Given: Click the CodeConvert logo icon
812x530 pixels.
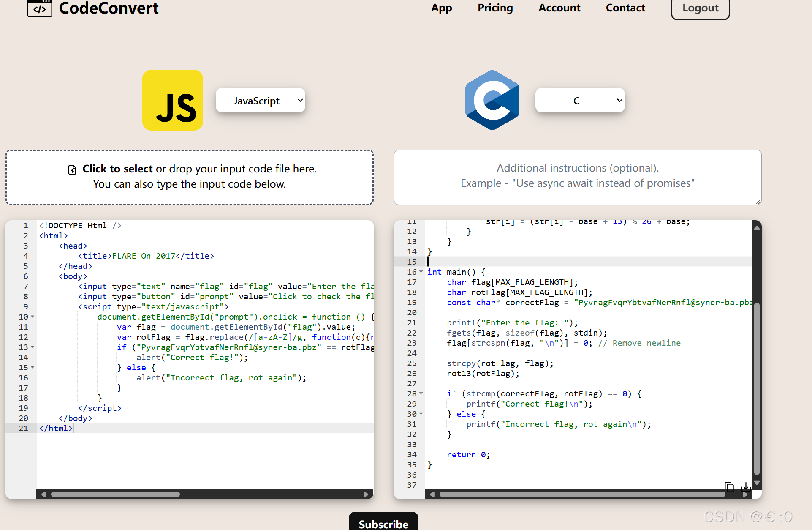Looking at the screenshot, I should click(x=39, y=8).
